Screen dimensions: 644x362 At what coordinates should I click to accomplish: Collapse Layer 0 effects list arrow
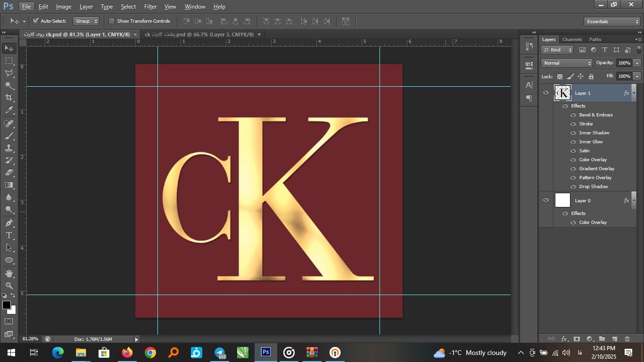634,200
